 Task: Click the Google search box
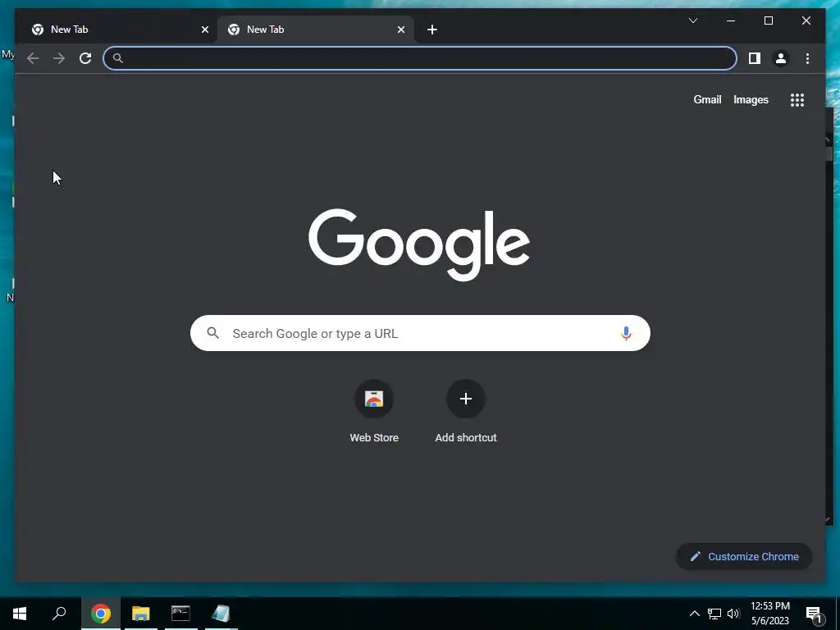420,333
